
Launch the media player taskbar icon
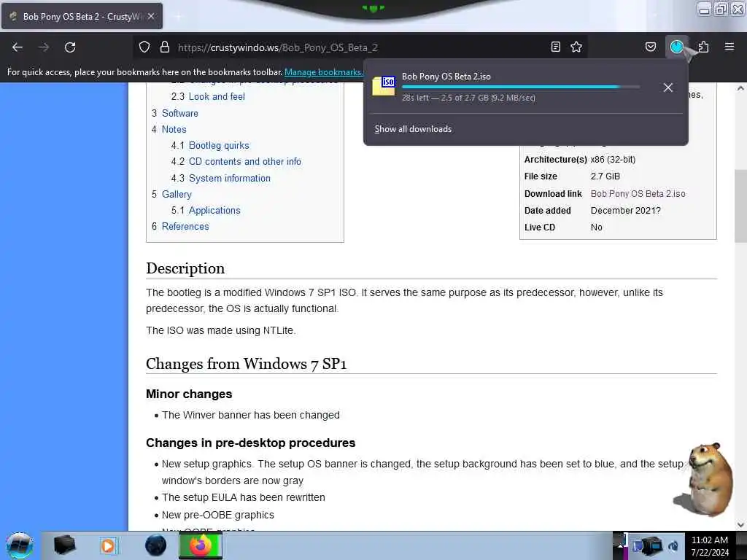tap(108, 545)
